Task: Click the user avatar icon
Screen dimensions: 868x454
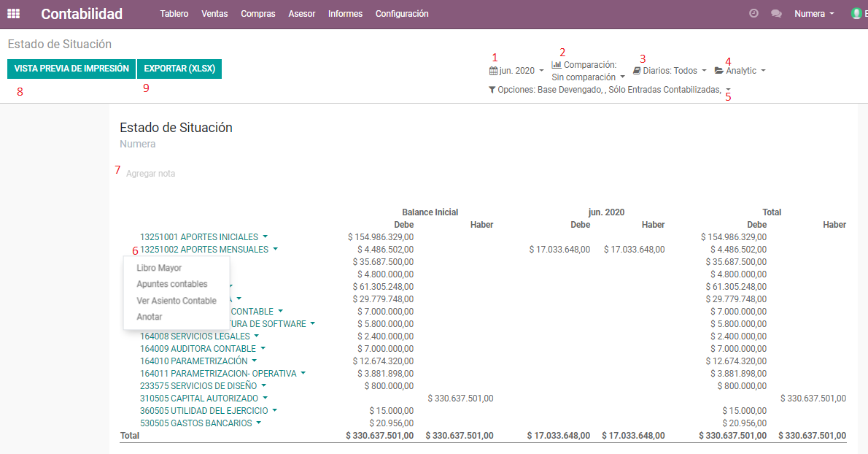Action: (x=856, y=13)
